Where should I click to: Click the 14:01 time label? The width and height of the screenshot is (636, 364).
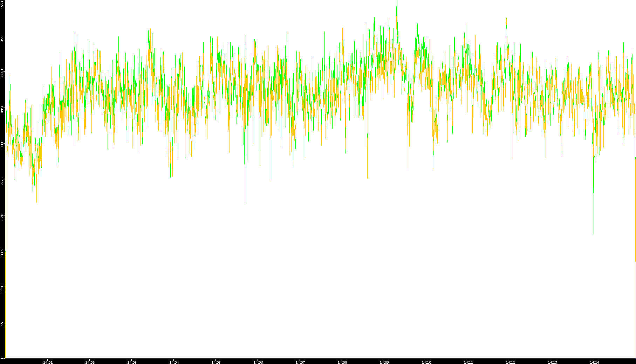tap(48, 362)
